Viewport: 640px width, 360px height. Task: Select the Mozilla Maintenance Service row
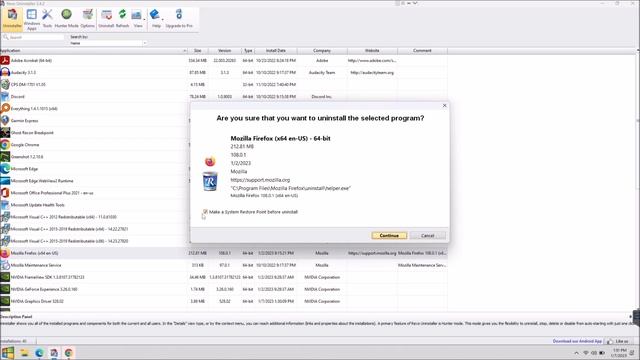pyautogui.click(x=224, y=265)
